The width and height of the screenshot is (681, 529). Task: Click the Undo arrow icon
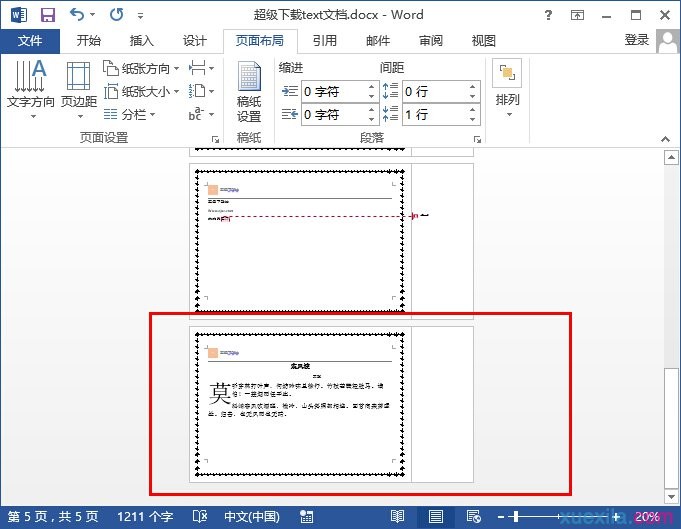click(x=77, y=15)
